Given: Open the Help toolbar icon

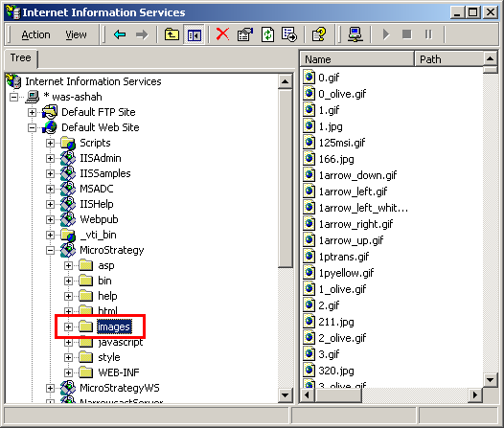Looking at the screenshot, I should coord(319,34).
